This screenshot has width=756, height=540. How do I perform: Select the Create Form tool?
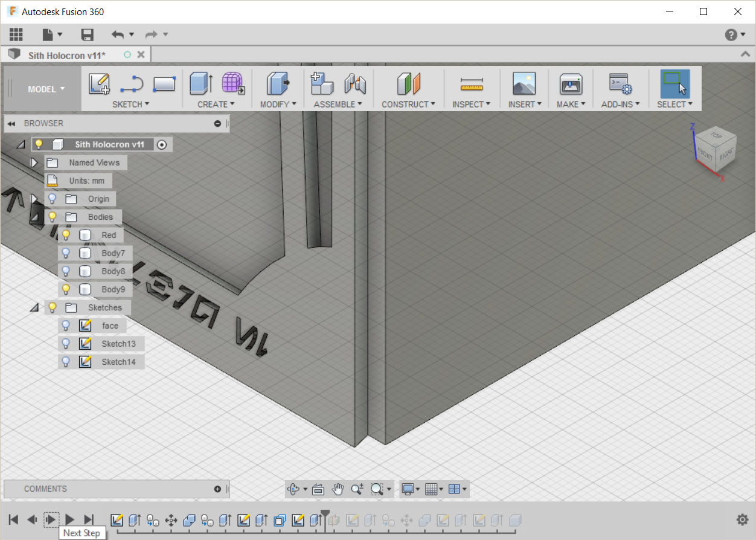tap(233, 83)
